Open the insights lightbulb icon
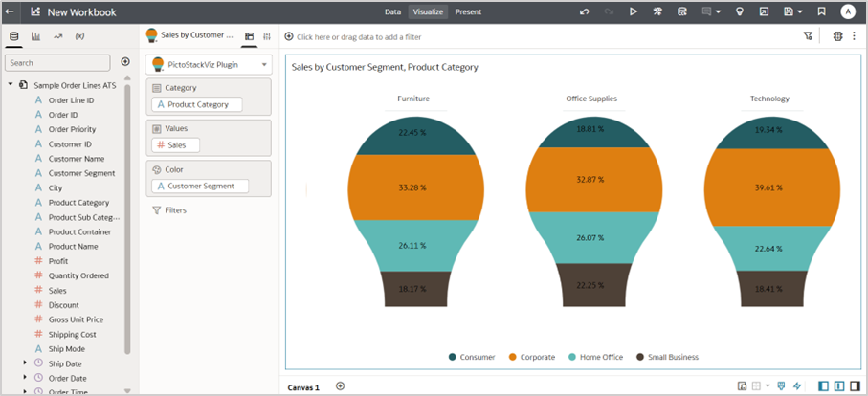868x396 pixels. [x=739, y=12]
